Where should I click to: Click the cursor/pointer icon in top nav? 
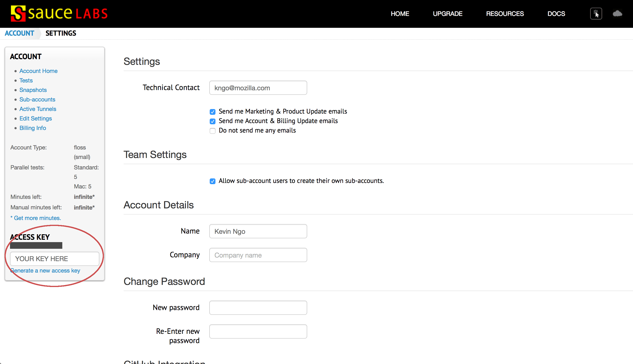(x=596, y=14)
